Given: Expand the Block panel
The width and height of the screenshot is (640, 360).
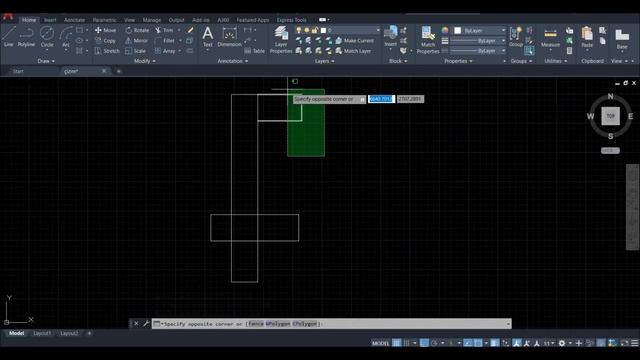Looking at the screenshot, I should coord(398,61).
